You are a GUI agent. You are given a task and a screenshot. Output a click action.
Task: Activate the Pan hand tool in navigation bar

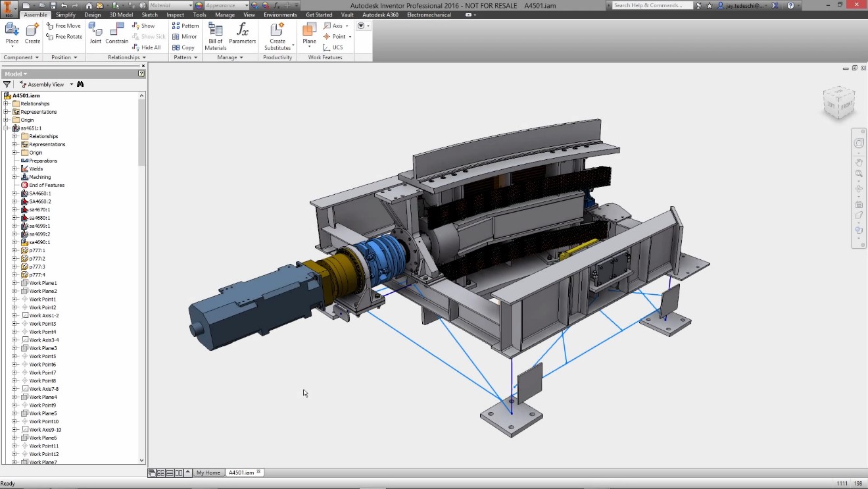coord(859,162)
